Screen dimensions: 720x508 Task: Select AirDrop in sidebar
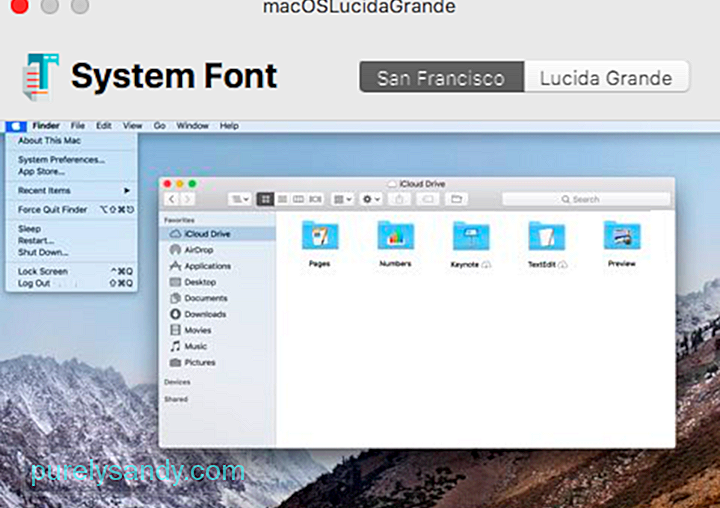tap(218, 250)
